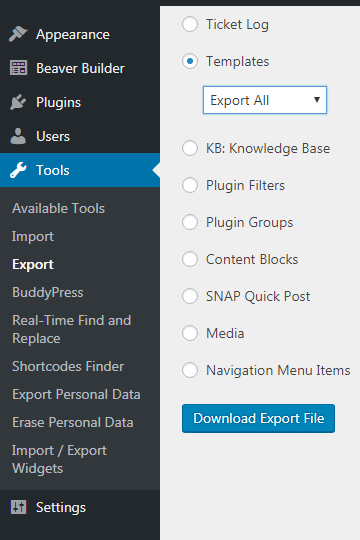The image size is (360, 540).
Task: Choose the KB: Knowledge Base radio option
Action: point(190,148)
